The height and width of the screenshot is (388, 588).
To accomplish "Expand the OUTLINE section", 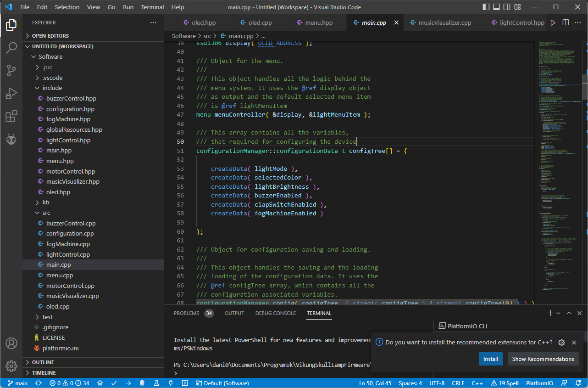I will pos(43,362).
